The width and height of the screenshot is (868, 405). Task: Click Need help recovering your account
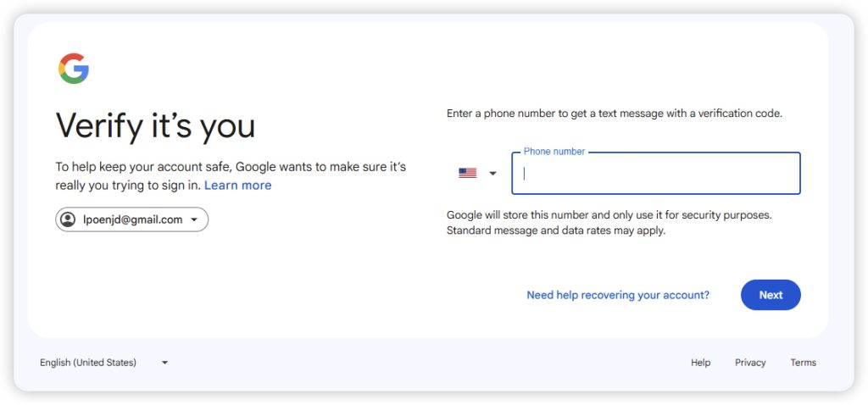pyautogui.click(x=618, y=295)
